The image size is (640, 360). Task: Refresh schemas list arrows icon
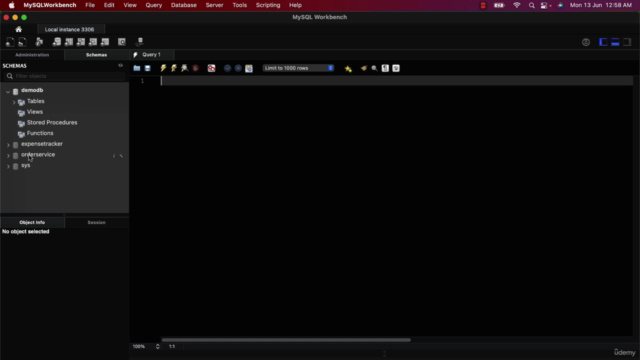pos(120,65)
